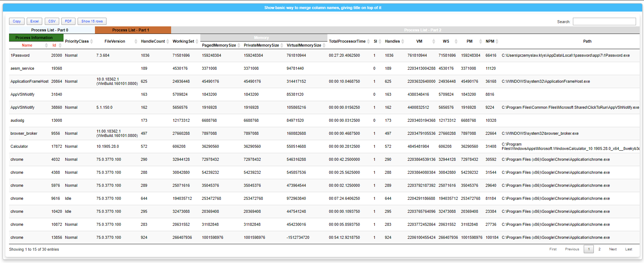Sort by PriorityClass using its sort arrows
Screen dimensions: 644x263
coord(92,42)
